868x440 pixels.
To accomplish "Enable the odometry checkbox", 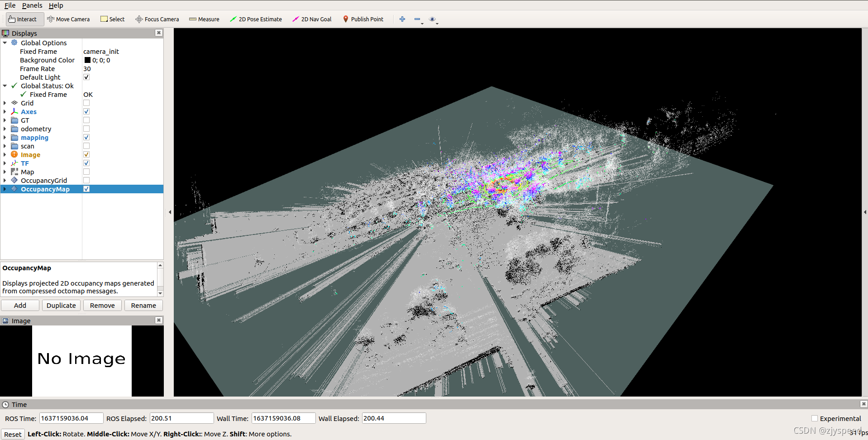I will pos(86,129).
